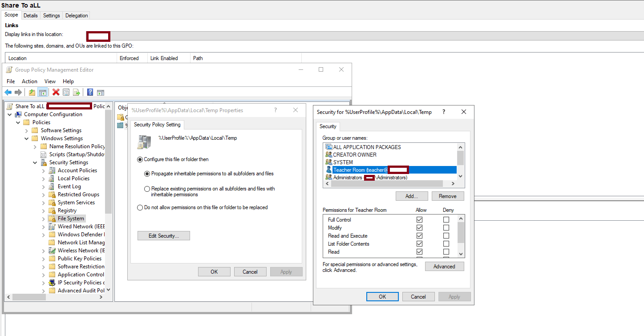Click the Up one level toolbar icon

point(32,92)
